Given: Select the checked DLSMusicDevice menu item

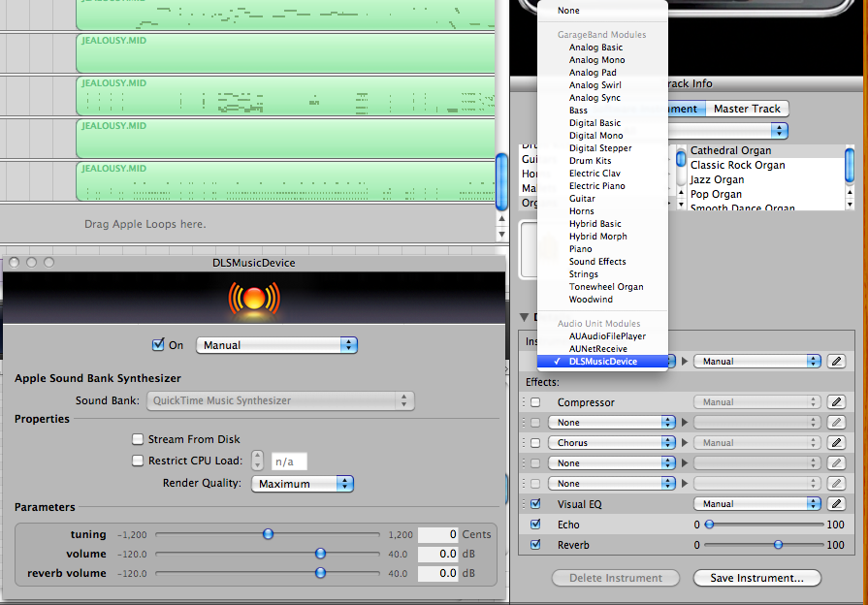Looking at the screenshot, I should 602,362.
